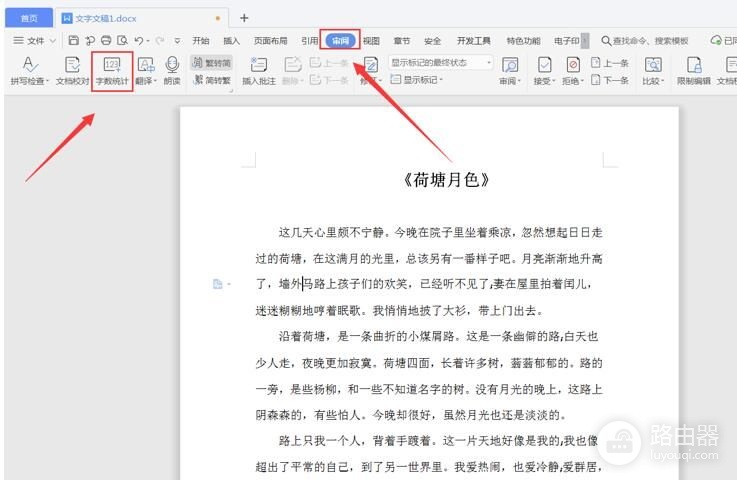Go to previous change (上一条) beside 拒绝
The width and height of the screenshot is (737, 483).
(x=610, y=62)
